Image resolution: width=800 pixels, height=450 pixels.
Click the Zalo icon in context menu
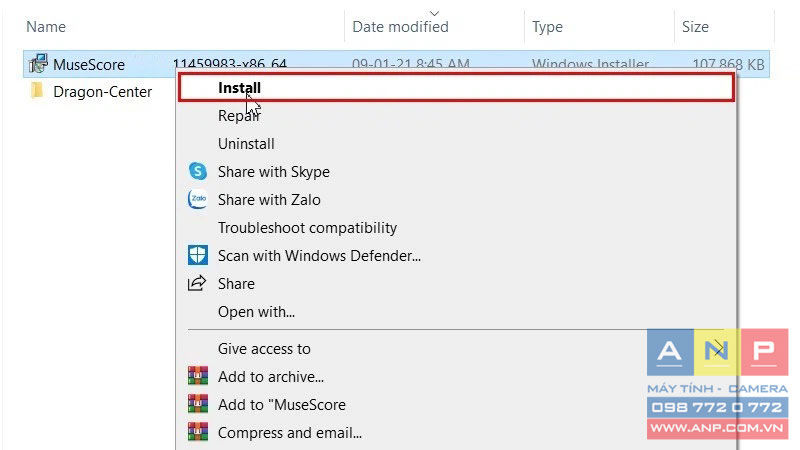[197, 199]
